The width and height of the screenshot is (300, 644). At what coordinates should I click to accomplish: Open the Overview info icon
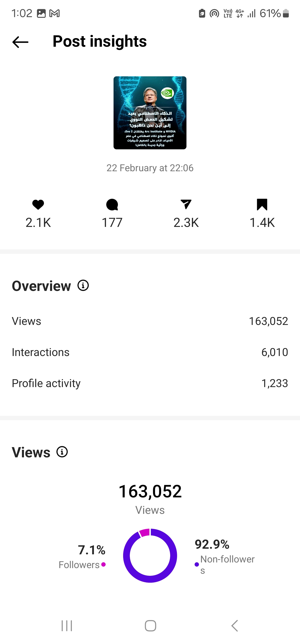[x=83, y=286]
